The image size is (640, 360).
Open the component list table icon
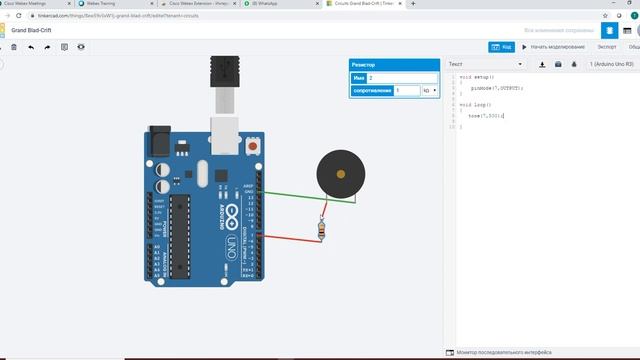point(627,31)
